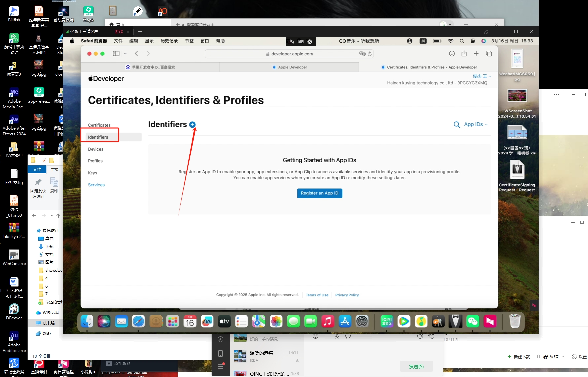Viewport: 588px width, 377px height.
Task: Click the Safari share icon
Action: tap(464, 53)
